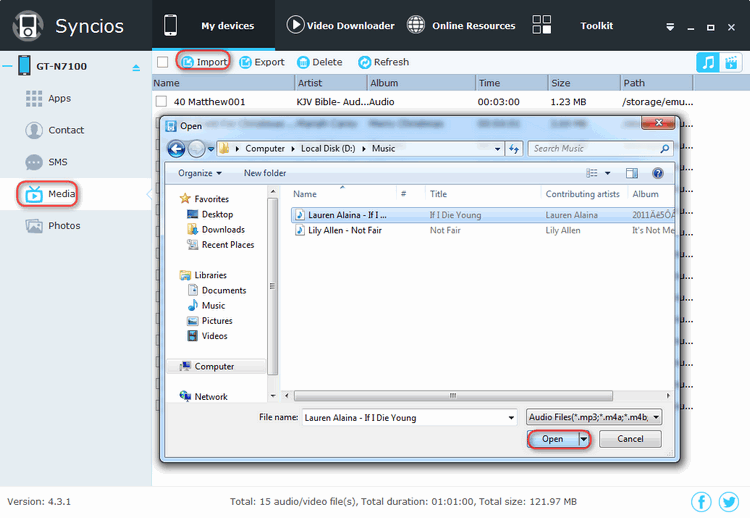Select Downloads in navigation pane
This screenshot has width=750, height=518.
pos(216,230)
